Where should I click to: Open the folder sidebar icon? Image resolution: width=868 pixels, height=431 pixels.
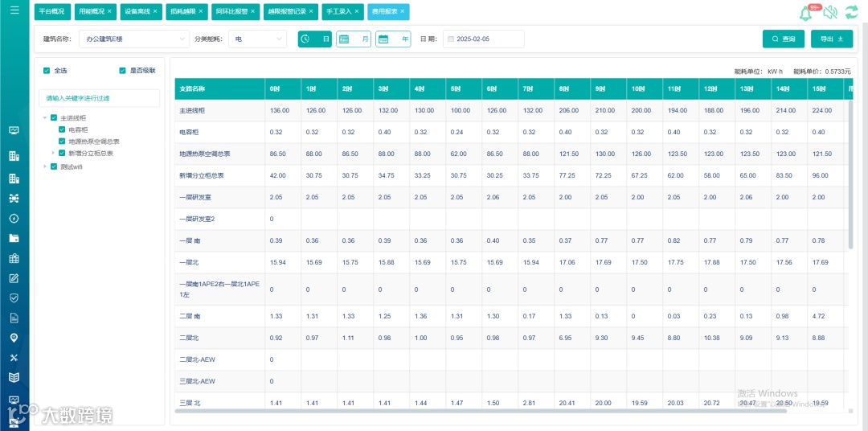(14, 238)
